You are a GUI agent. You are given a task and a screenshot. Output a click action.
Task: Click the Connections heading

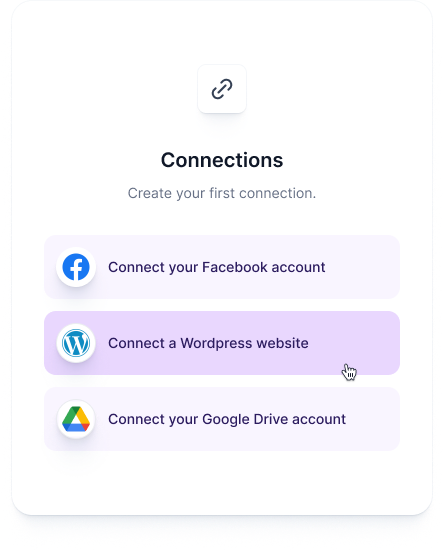click(x=222, y=160)
